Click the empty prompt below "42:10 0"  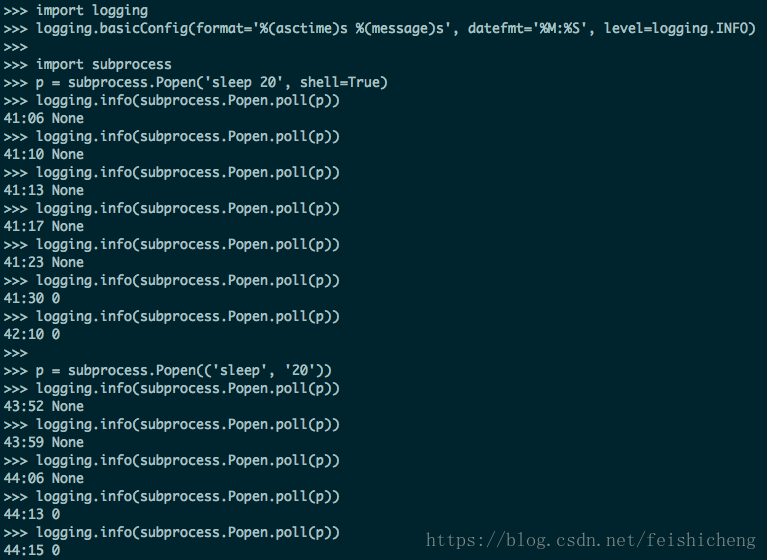coord(16,353)
